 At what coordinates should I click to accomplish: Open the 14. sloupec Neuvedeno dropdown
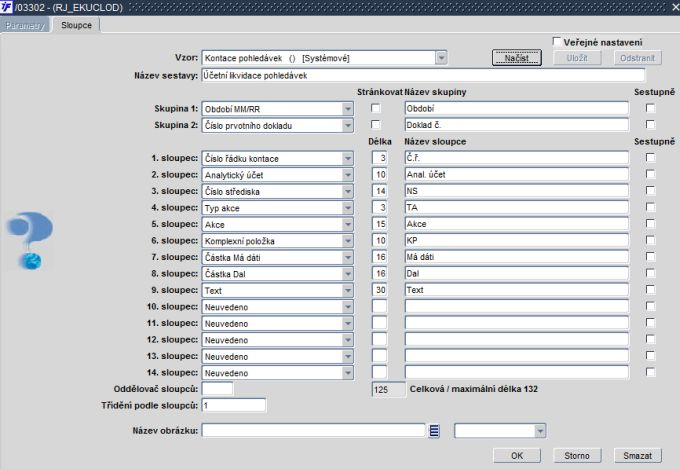pyautogui.click(x=348, y=373)
